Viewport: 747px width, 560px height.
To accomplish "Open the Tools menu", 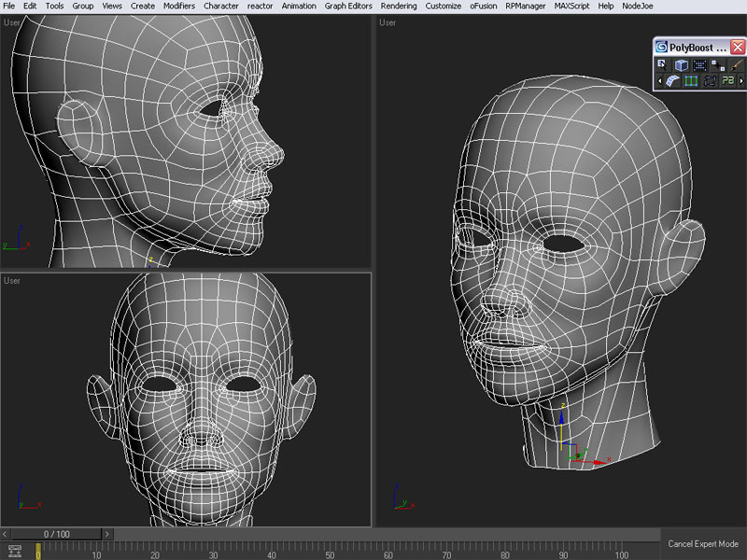I will point(54,7).
